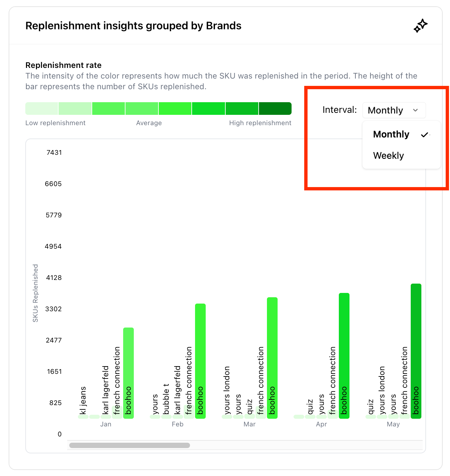This screenshot has height=476, width=450.
Task: Click the Low replenishment legend label
Action: tap(55, 123)
